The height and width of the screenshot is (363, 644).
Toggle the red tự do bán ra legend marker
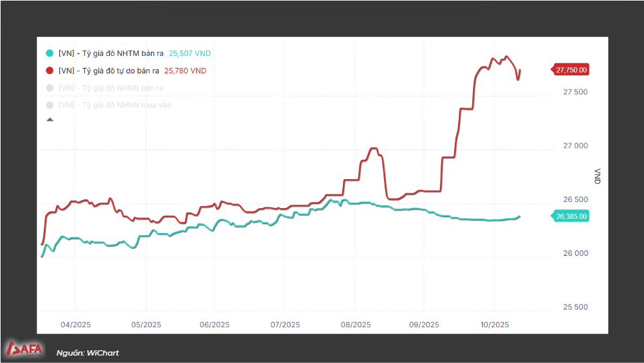point(49,71)
